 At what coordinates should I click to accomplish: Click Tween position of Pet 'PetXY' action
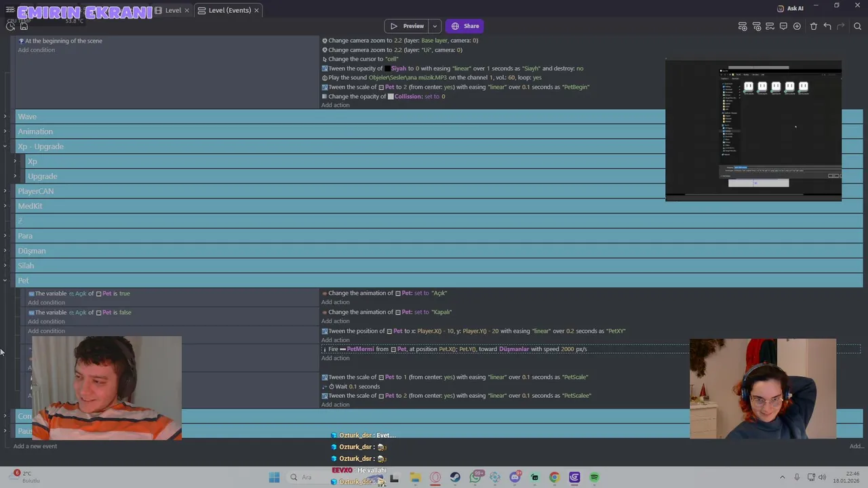(473, 331)
